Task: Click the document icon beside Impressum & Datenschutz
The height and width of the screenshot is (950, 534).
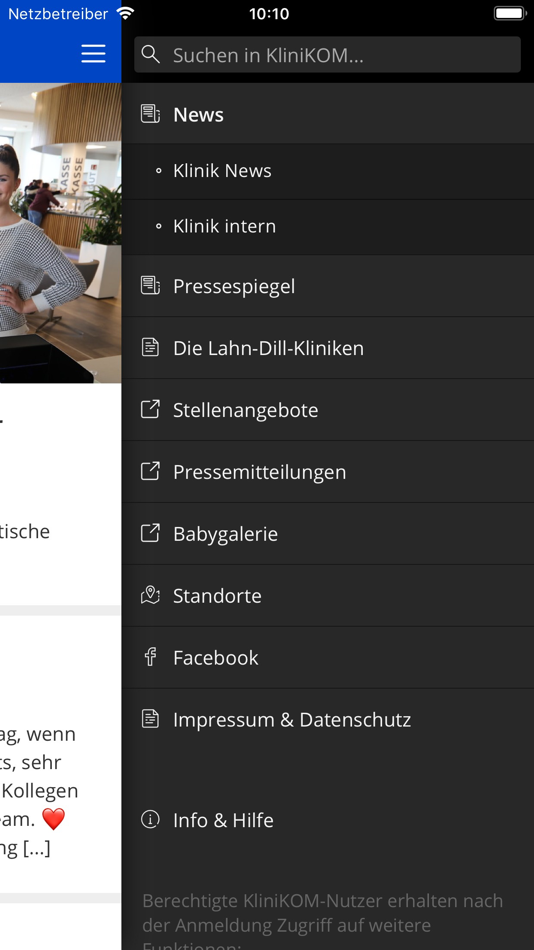Action: tap(150, 719)
